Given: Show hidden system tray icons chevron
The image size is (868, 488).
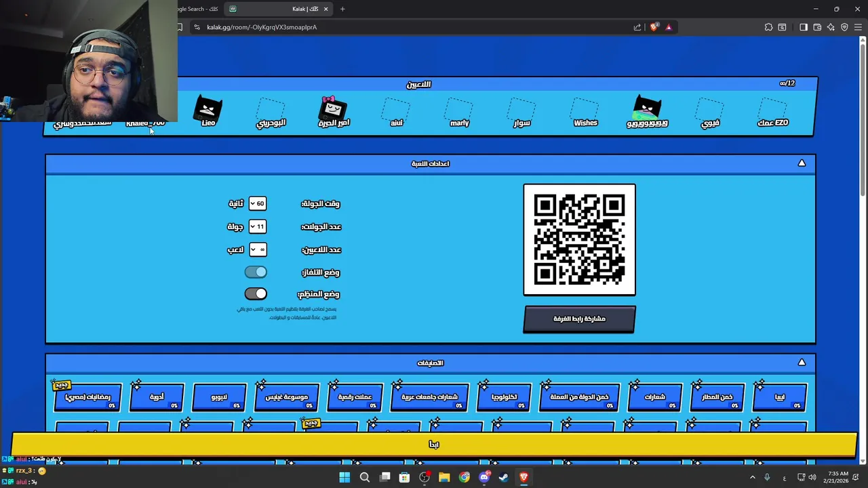Looking at the screenshot, I should coord(752,477).
